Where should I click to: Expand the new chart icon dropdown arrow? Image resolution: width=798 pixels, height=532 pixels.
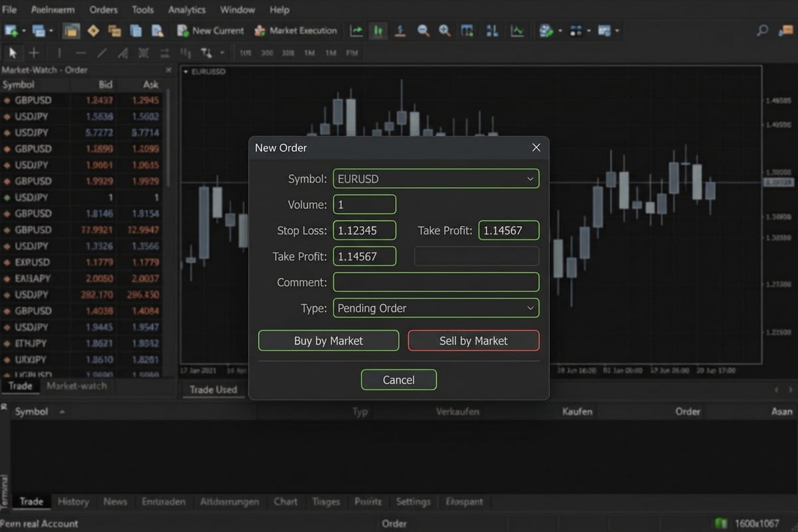[x=24, y=31]
